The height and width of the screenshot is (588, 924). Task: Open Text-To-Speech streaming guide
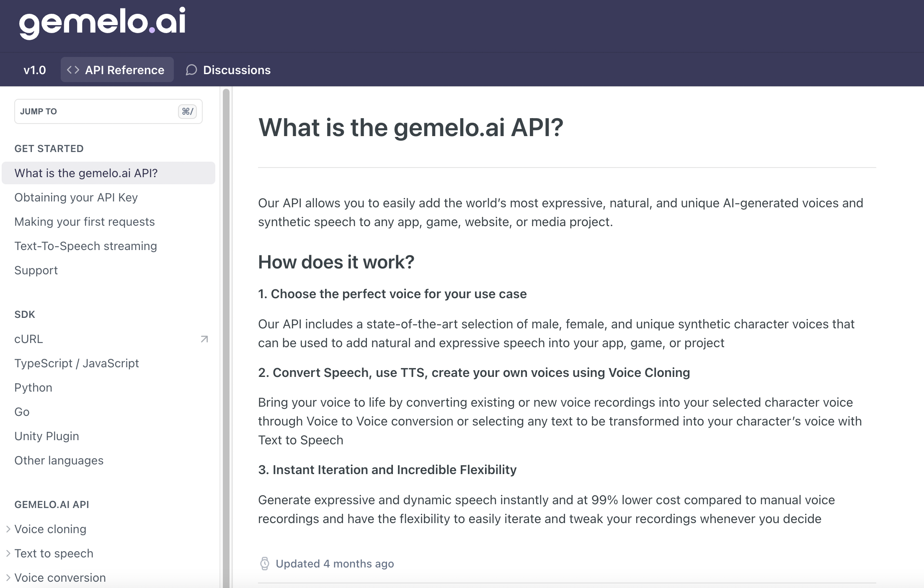tap(86, 246)
